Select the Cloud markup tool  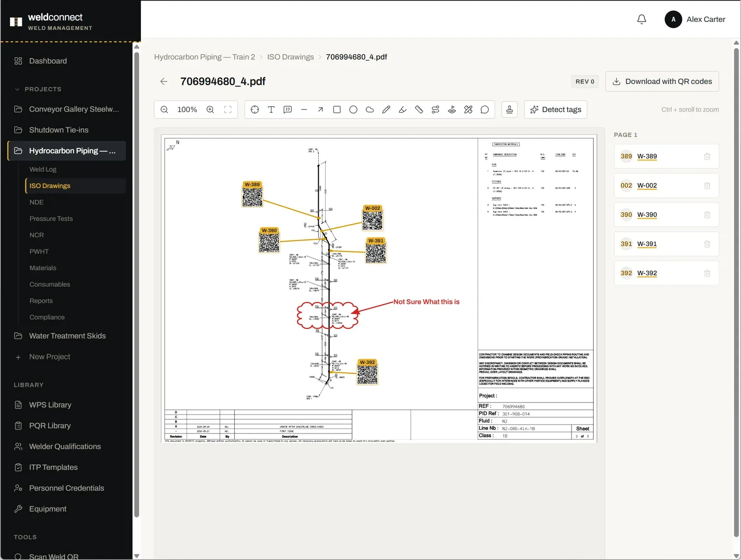370,110
